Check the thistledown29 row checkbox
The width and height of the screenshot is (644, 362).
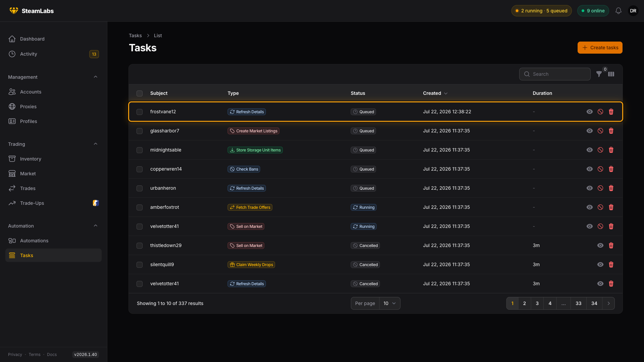click(x=140, y=246)
